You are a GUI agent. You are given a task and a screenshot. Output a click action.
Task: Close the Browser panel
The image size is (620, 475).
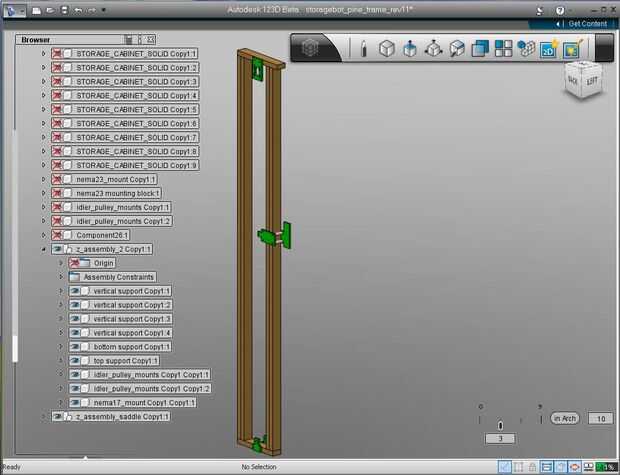(x=150, y=40)
